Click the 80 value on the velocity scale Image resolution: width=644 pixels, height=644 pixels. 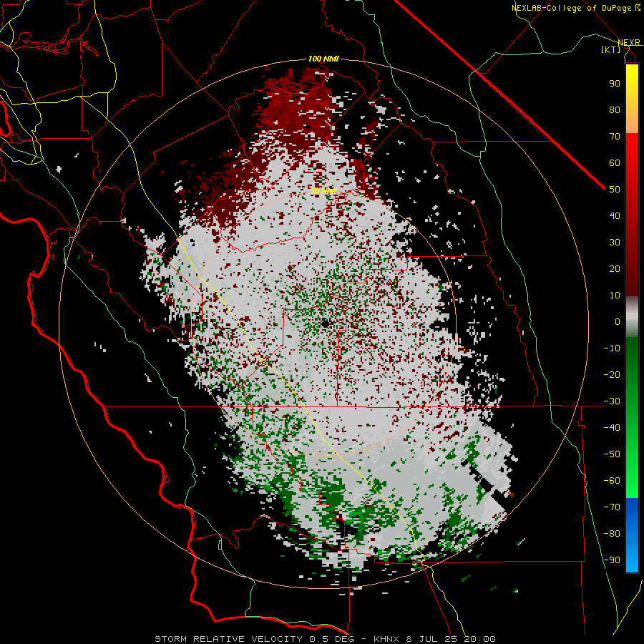coord(615,110)
